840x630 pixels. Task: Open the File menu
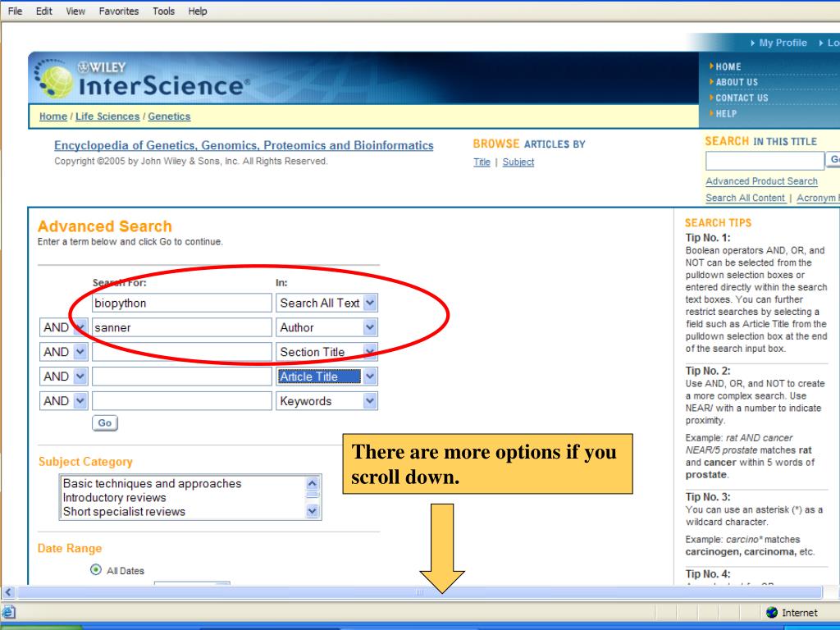(x=15, y=11)
